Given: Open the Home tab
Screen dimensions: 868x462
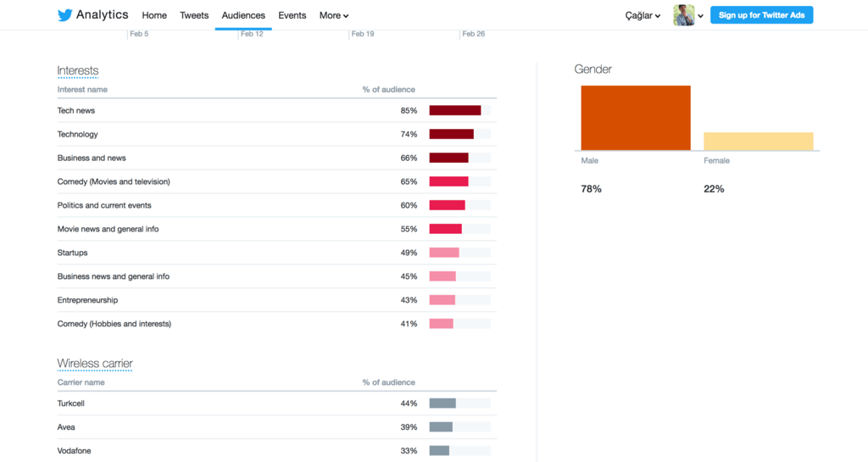Looking at the screenshot, I should (154, 15).
